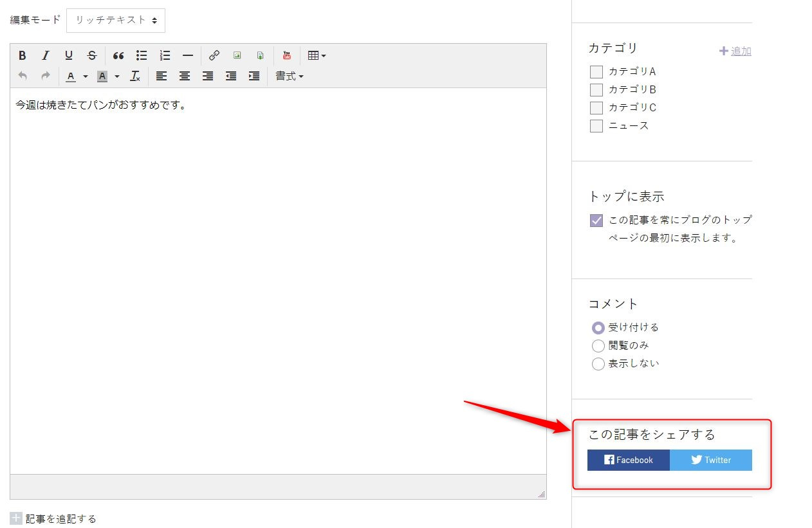Image resolution: width=812 pixels, height=528 pixels.
Task: Redo the last edit
Action: point(46,76)
